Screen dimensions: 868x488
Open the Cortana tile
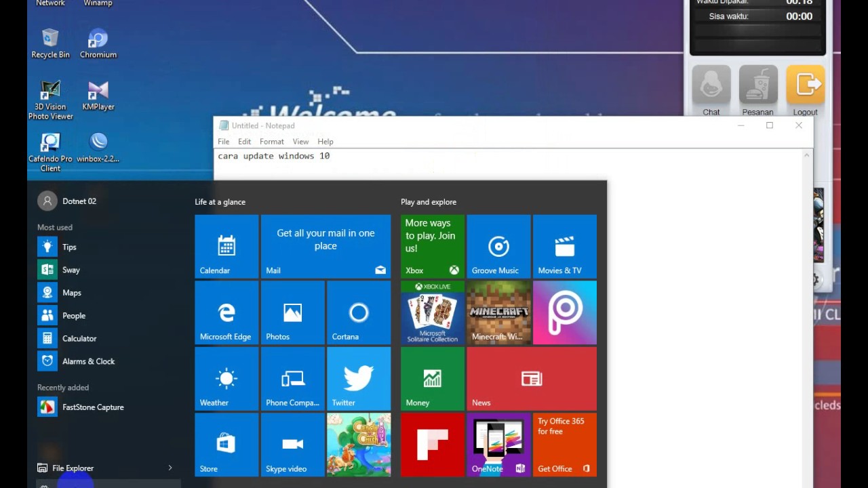[359, 312]
